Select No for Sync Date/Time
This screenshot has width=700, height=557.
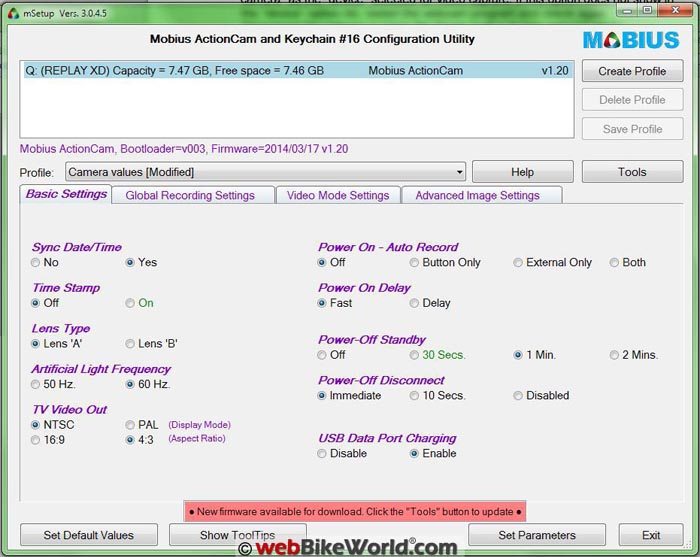[35, 262]
